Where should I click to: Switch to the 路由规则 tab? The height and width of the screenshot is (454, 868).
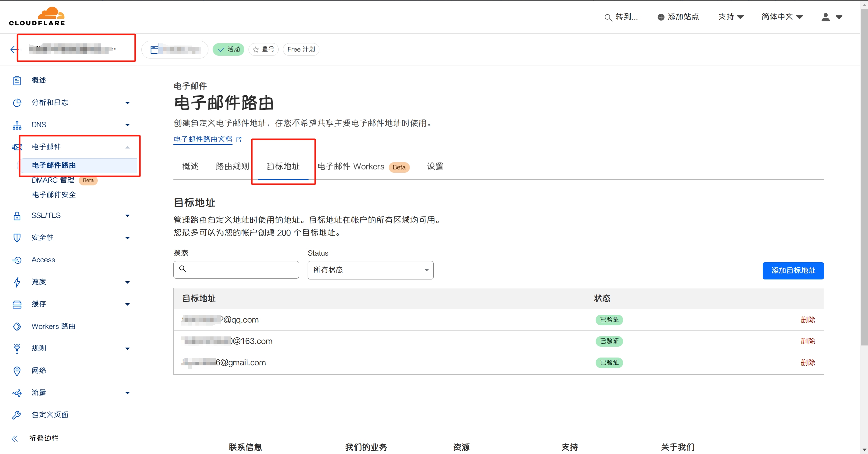[233, 166]
